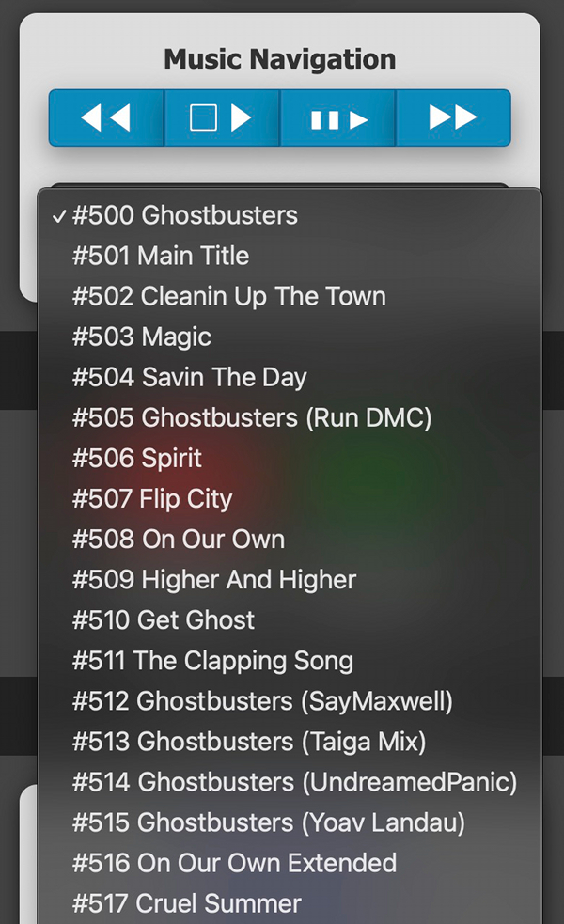Select the checked #500 Ghostbusters entry
The height and width of the screenshot is (924, 564).
290,215
